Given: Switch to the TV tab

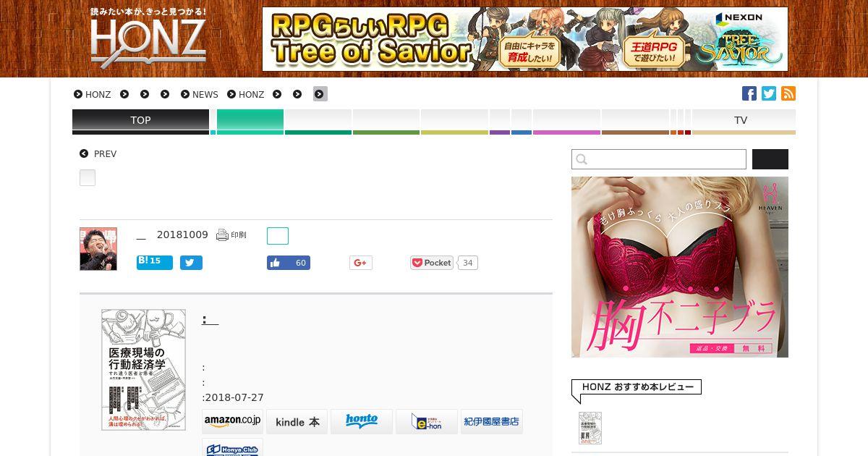Looking at the screenshot, I should click(744, 121).
